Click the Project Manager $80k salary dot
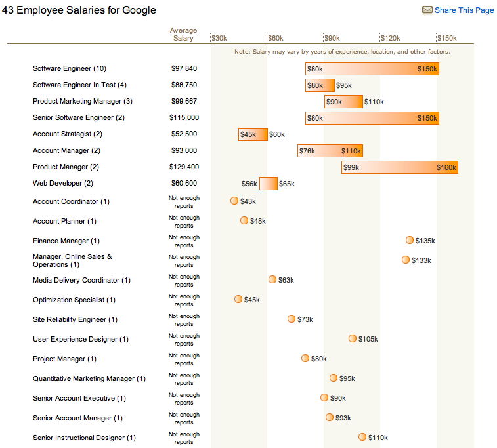 (x=305, y=358)
